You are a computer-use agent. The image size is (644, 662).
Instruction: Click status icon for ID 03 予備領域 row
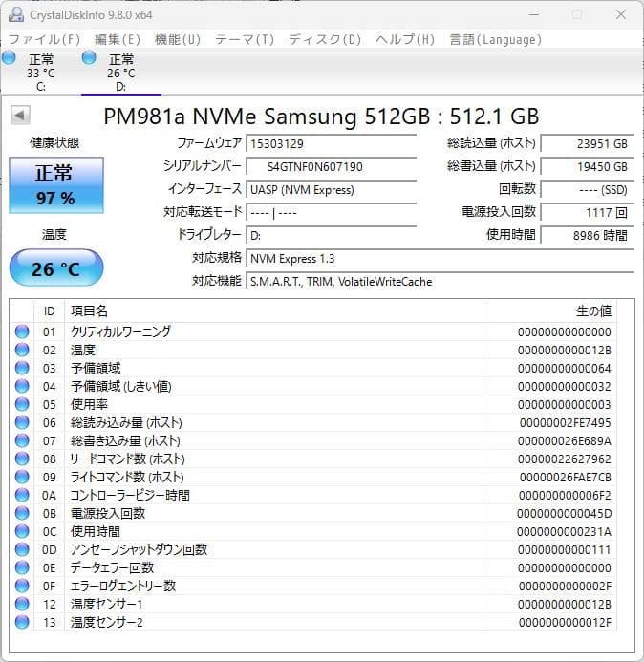pos(22,368)
